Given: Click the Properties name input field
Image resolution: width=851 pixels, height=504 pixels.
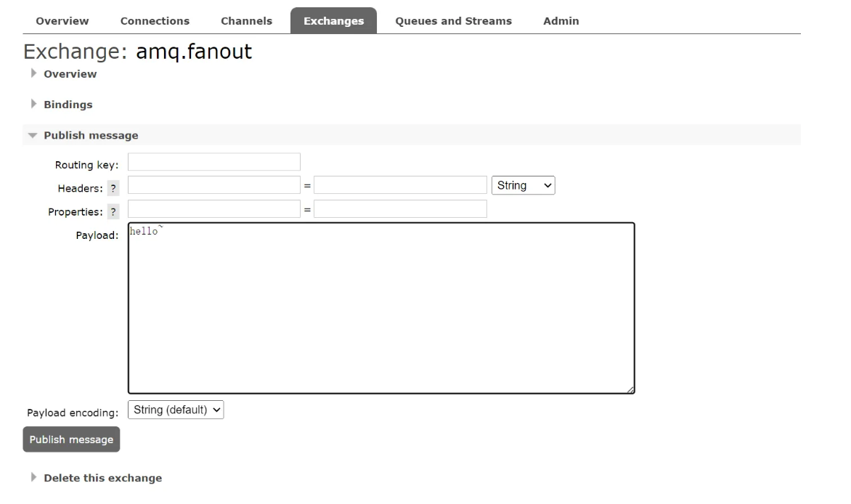Looking at the screenshot, I should [x=214, y=209].
